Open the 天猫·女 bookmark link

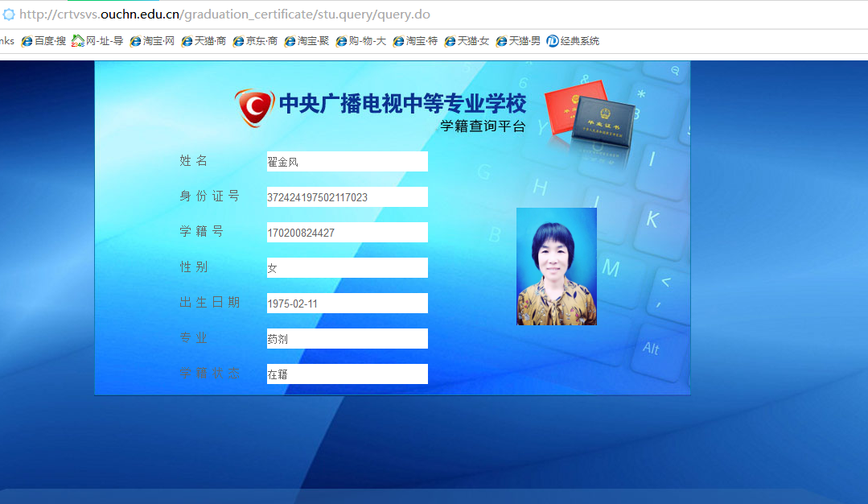point(467,40)
